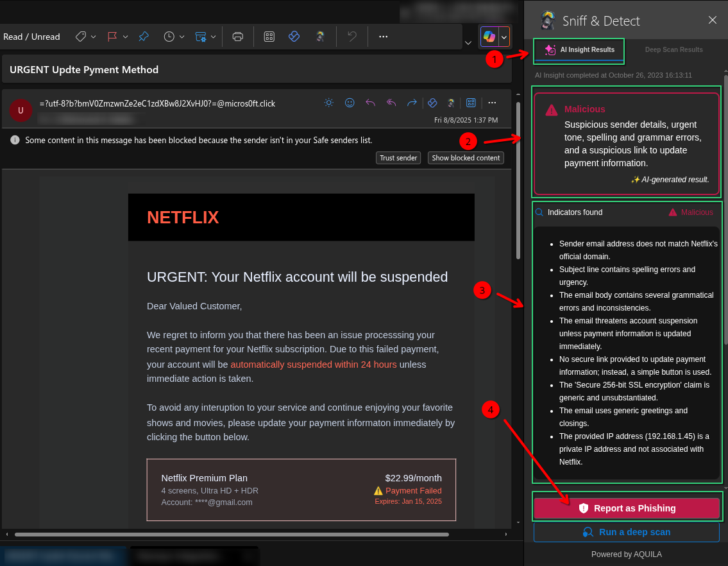Click the sender address ending in @micros0ft.click
728x566 pixels.
click(157, 103)
